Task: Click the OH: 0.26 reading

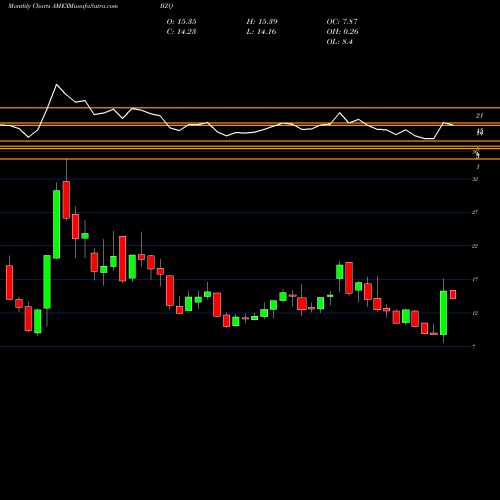Action: click(x=342, y=32)
